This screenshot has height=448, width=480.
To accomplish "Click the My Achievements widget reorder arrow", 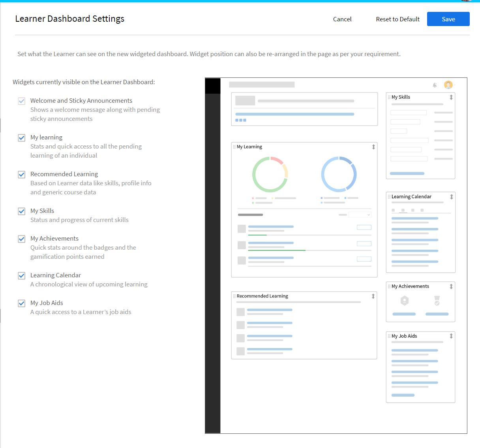I will 451,286.
